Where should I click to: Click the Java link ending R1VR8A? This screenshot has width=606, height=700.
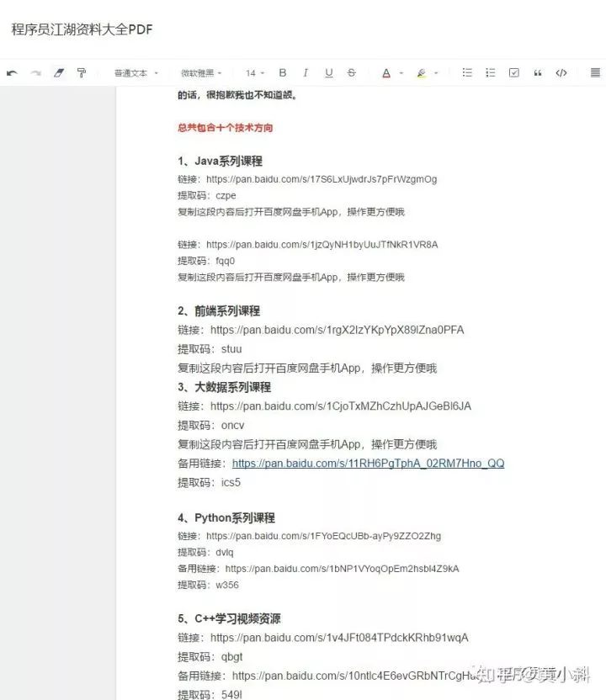click(x=322, y=245)
